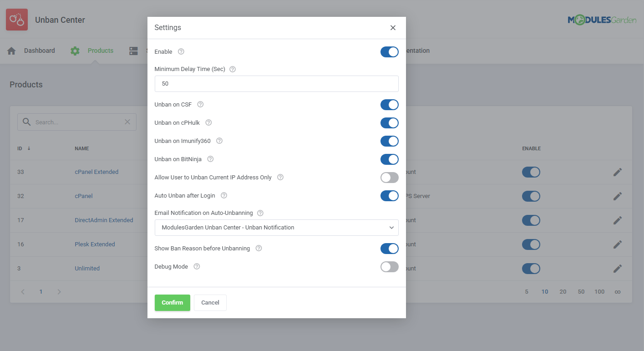This screenshot has height=351, width=644.
Task: Toggle the Enable switch in Settings
Action: pyautogui.click(x=390, y=52)
